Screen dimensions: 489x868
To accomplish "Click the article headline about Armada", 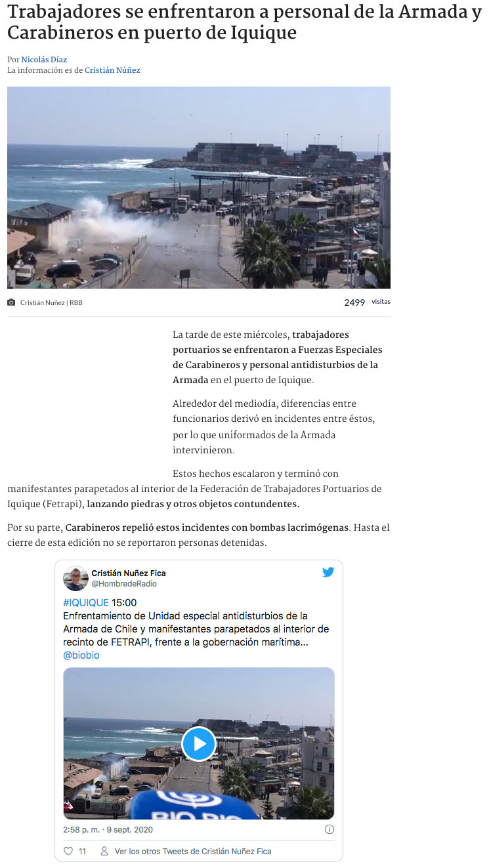I will tap(244, 22).
